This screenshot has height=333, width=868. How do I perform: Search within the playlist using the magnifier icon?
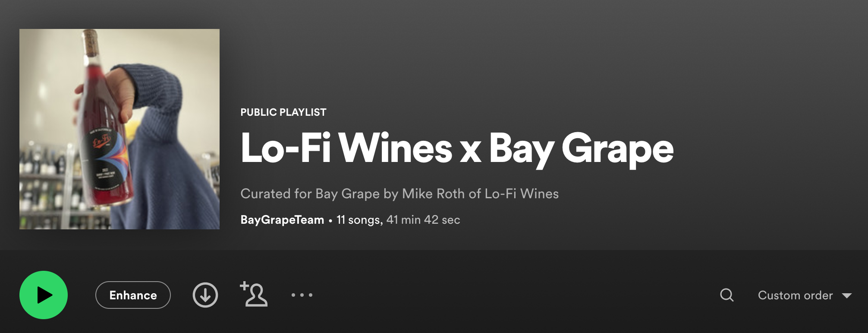point(727,295)
